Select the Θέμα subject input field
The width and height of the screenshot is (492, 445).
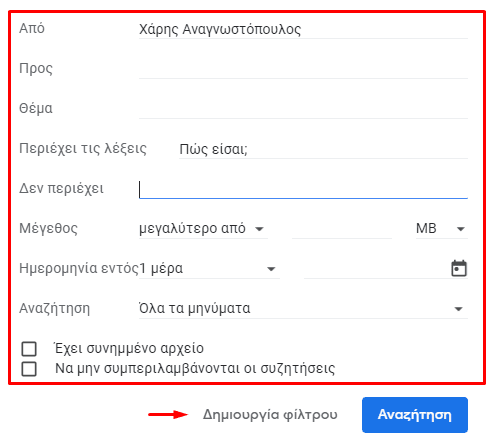pyautogui.click(x=303, y=109)
